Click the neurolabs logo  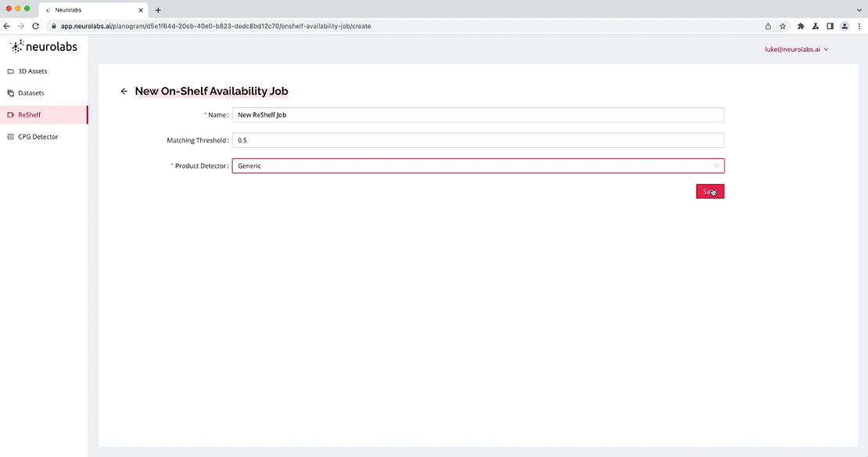click(44, 47)
